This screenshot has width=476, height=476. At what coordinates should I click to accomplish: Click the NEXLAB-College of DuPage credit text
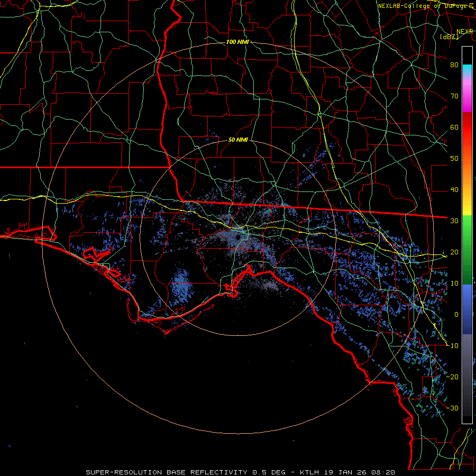click(x=426, y=6)
